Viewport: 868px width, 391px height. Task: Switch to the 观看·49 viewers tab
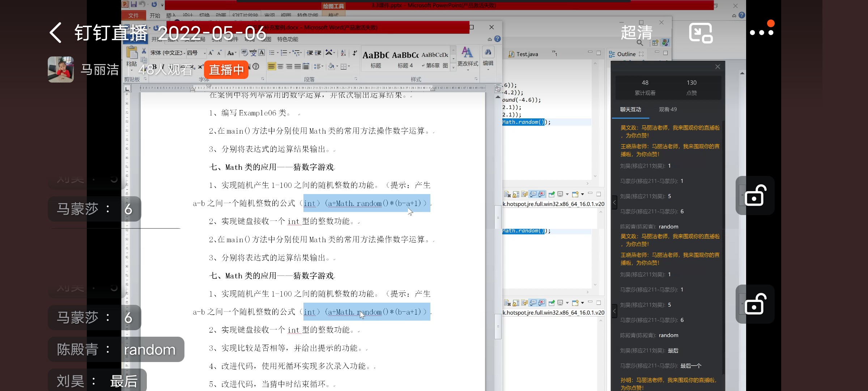[667, 109]
